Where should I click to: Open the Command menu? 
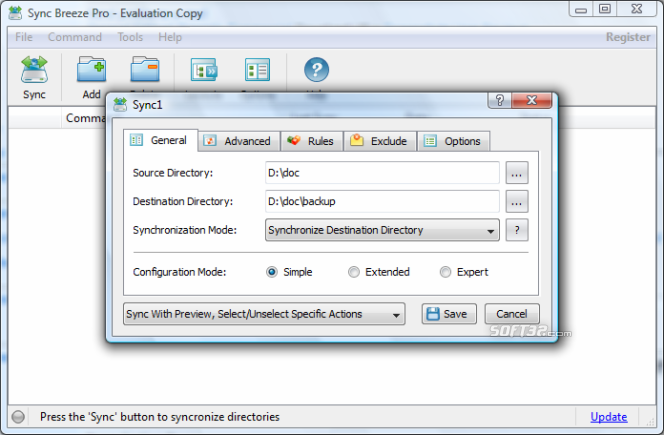pyautogui.click(x=75, y=37)
